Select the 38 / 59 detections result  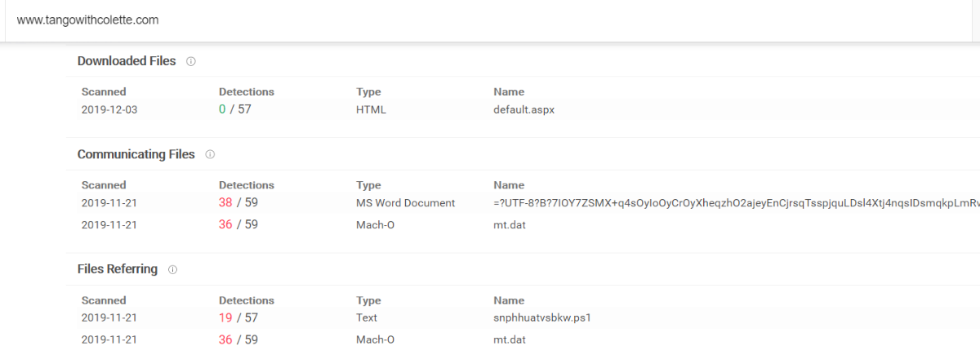click(238, 202)
